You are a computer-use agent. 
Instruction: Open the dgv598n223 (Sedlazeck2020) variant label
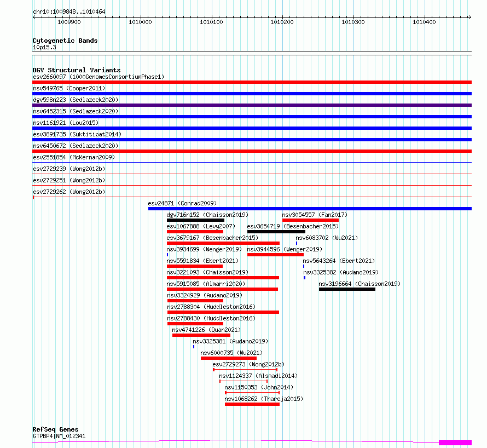tap(76, 100)
